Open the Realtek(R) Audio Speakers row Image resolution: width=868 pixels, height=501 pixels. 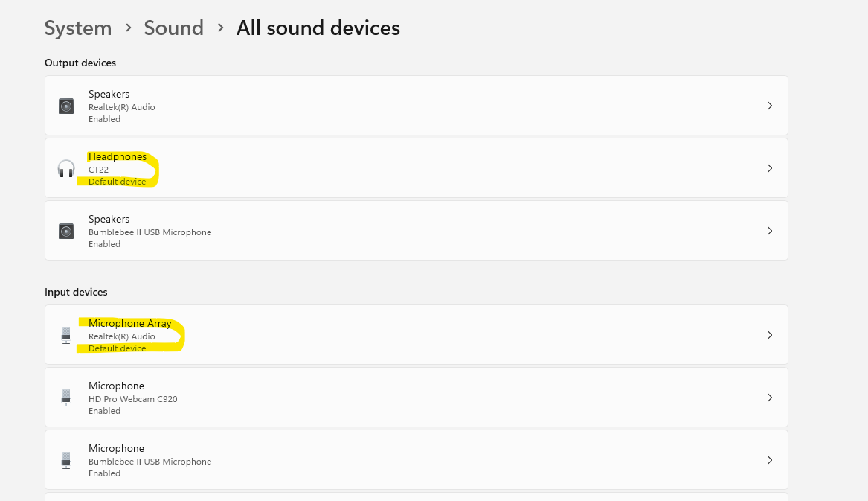tap(417, 106)
